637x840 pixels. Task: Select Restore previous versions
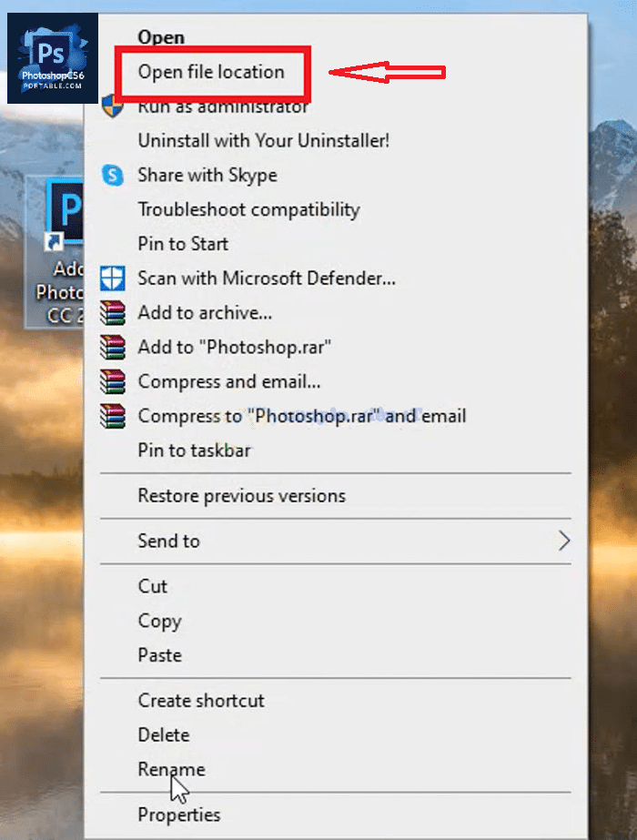click(240, 495)
